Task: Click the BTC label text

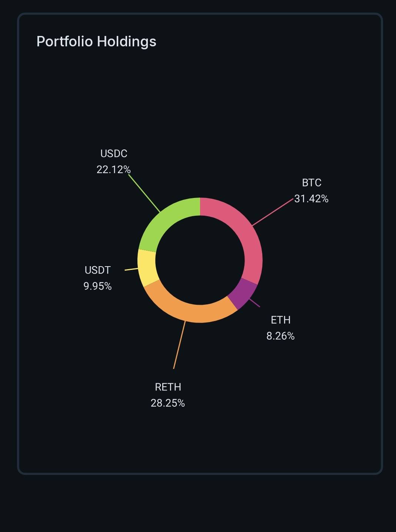Action: tap(312, 183)
